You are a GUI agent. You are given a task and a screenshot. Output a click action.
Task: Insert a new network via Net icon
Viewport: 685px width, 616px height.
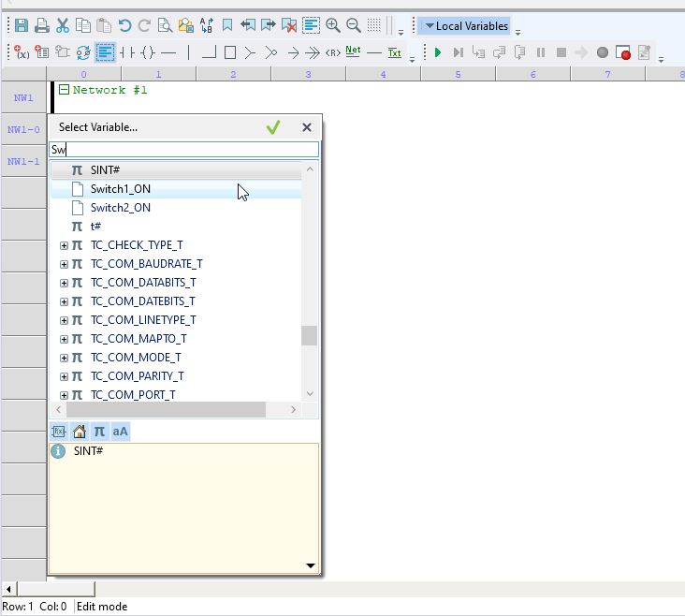[x=353, y=51]
